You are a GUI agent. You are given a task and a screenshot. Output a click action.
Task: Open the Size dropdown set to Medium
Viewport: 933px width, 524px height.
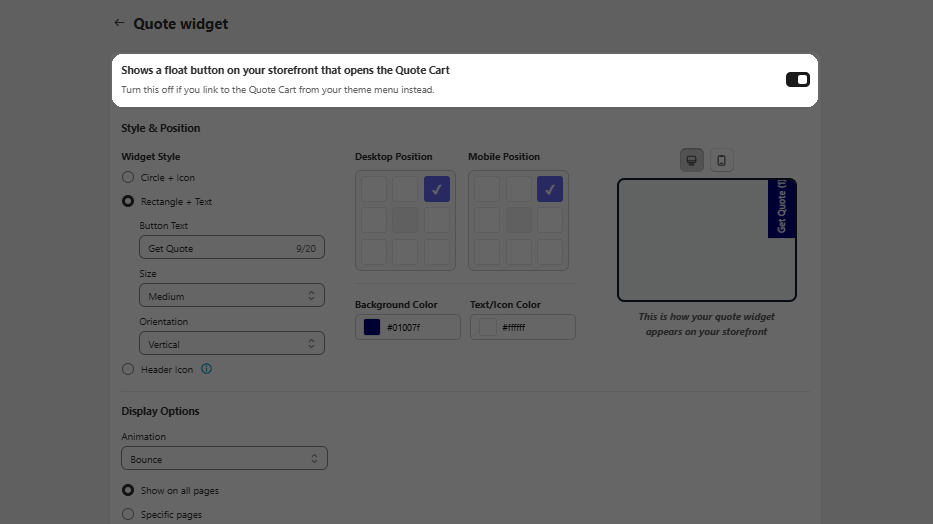(x=231, y=296)
